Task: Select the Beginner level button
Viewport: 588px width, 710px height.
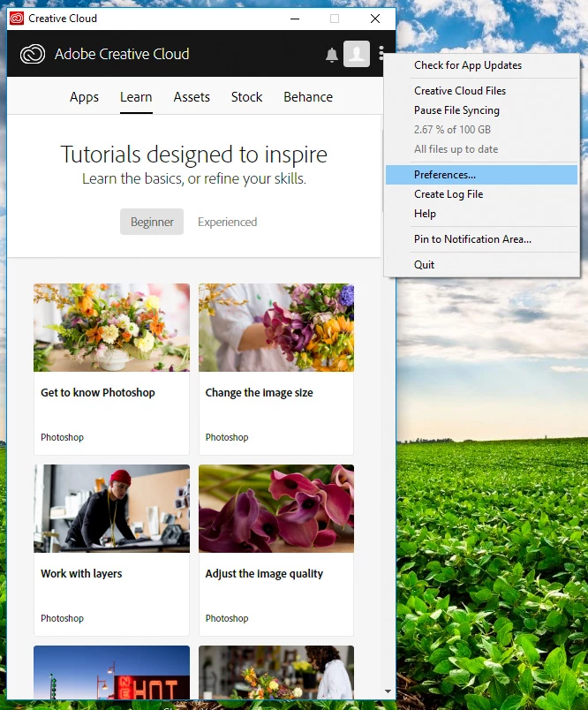Action: [x=152, y=222]
